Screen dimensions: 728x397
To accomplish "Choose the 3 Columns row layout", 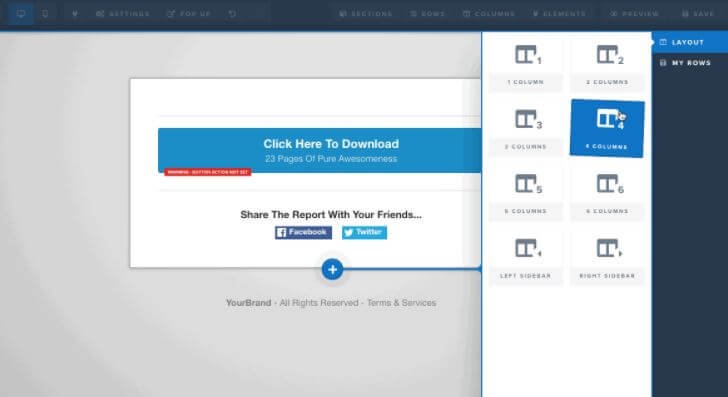I will point(526,130).
